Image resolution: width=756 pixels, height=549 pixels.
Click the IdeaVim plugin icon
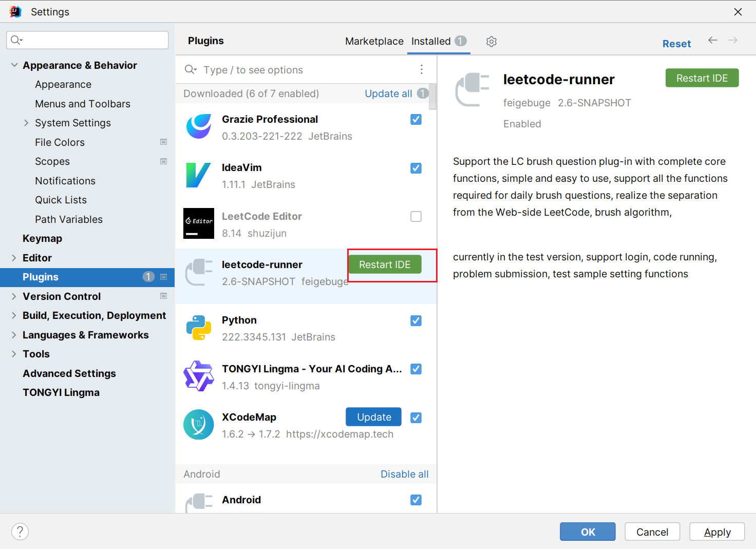199,175
